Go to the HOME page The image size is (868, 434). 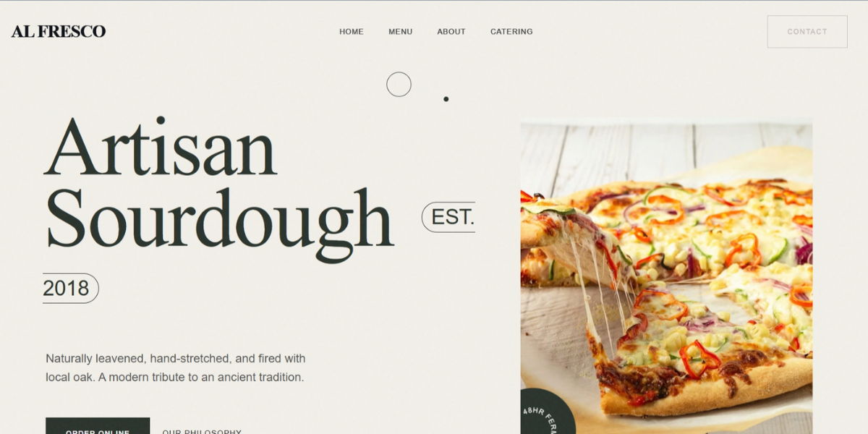pos(352,32)
